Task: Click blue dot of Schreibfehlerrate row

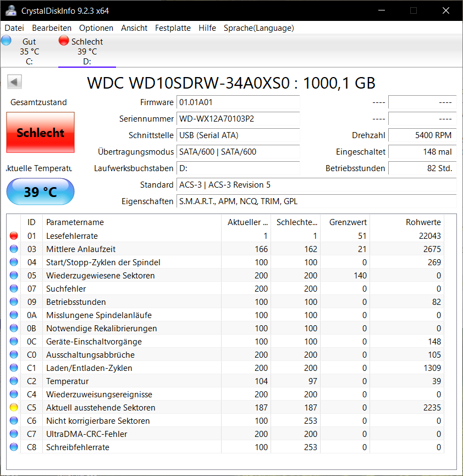Action: click(x=14, y=447)
